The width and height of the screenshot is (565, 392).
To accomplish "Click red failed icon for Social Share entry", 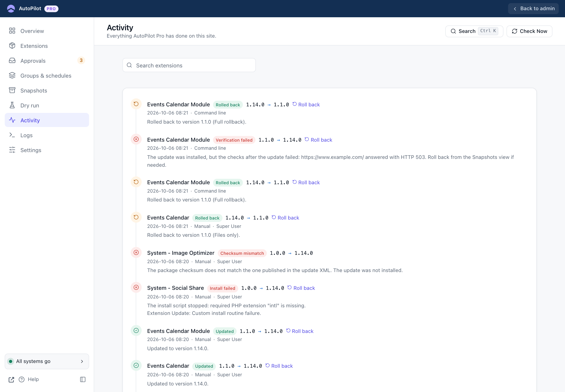I will 136,287.
